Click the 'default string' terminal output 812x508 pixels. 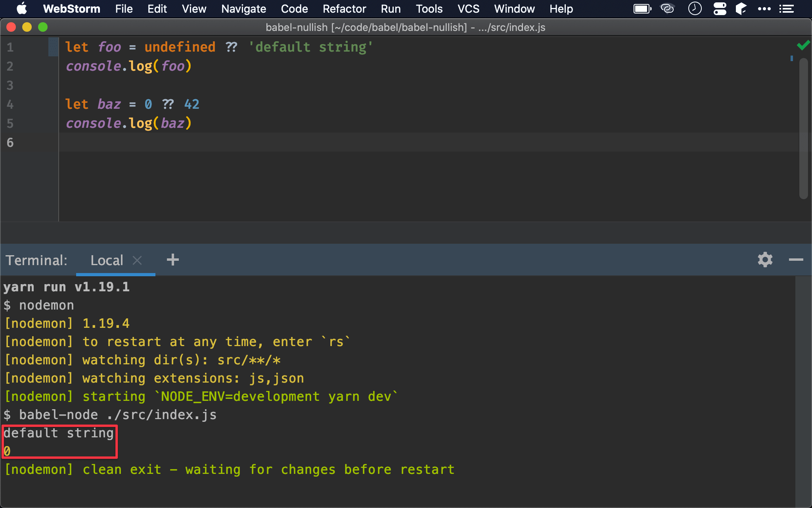point(59,433)
